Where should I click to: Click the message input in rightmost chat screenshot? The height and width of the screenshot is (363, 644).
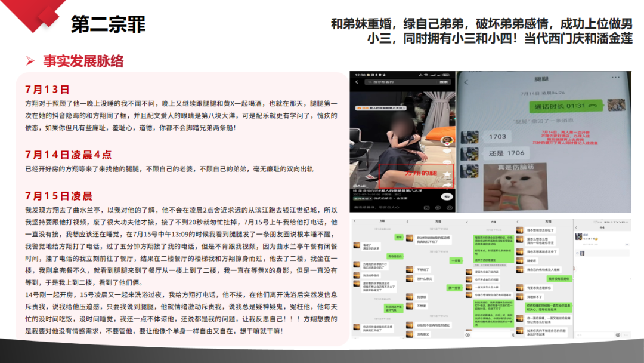tap(595, 335)
